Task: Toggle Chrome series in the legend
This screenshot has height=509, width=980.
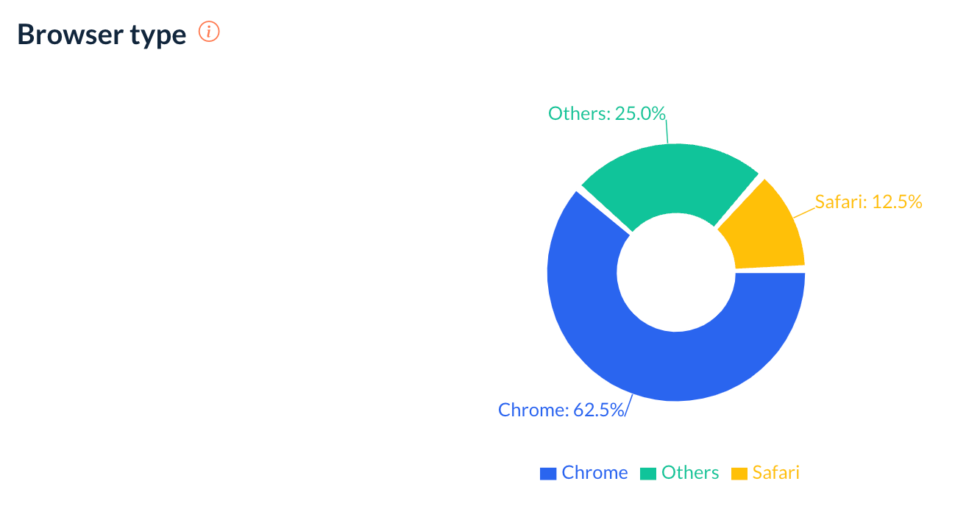Action: click(x=584, y=472)
